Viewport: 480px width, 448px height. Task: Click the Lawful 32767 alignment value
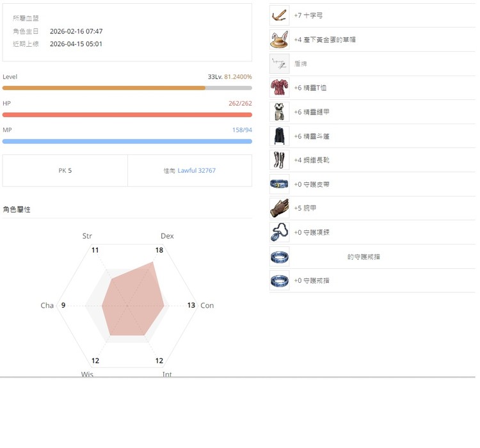coord(196,171)
